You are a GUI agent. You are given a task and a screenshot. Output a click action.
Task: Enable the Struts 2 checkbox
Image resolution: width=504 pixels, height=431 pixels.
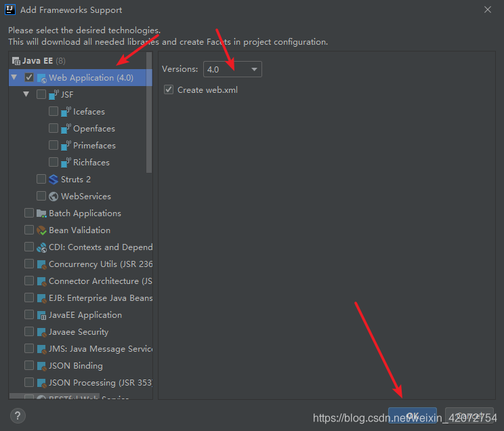click(x=41, y=179)
